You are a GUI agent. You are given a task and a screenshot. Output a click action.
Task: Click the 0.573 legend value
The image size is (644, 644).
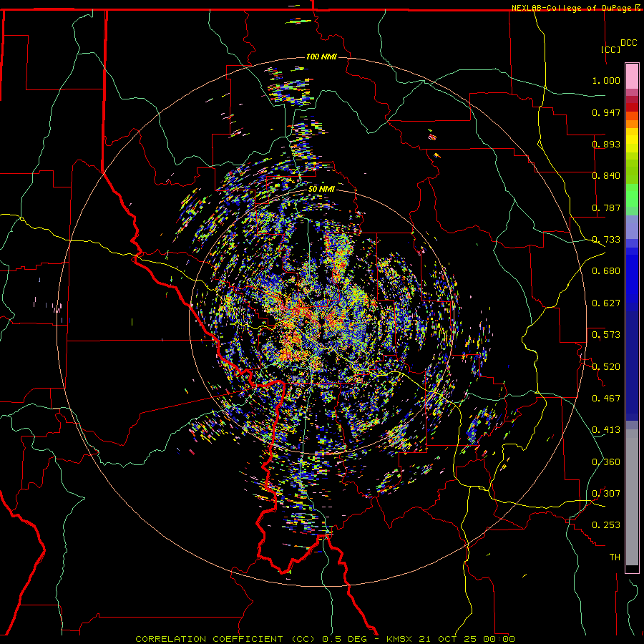pos(606,335)
